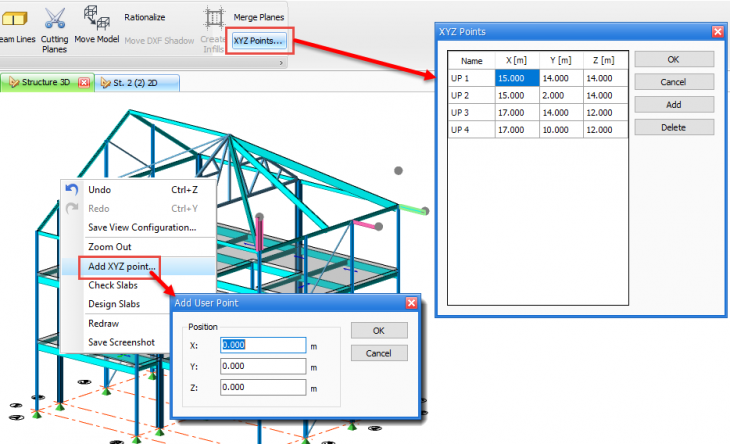Select the UP 2 row name cell

[x=471, y=95]
